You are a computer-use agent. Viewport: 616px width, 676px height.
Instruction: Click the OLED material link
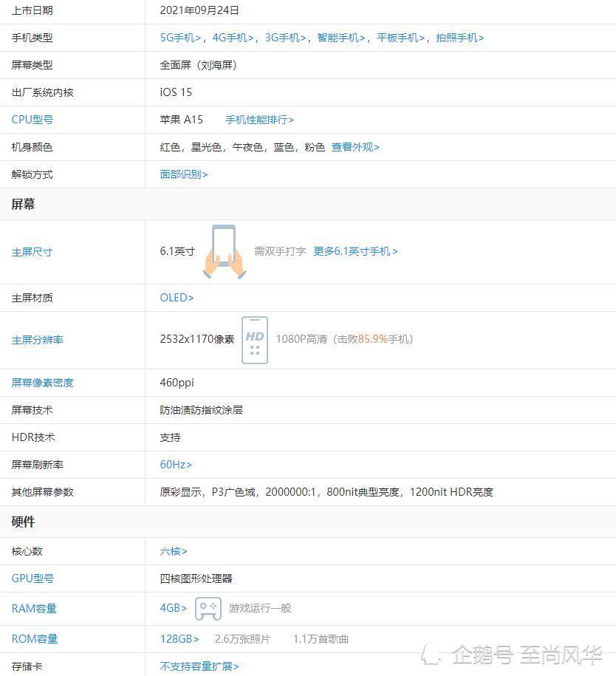tap(177, 298)
